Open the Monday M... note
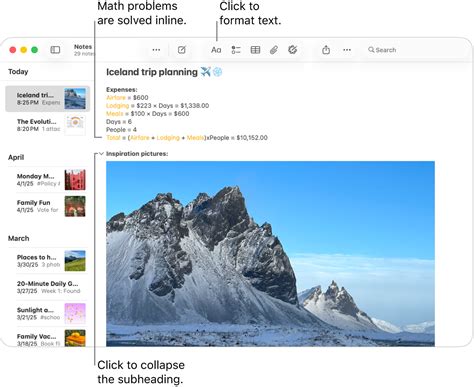The height and width of the screenshot is (387, 474). click(47, 180)
